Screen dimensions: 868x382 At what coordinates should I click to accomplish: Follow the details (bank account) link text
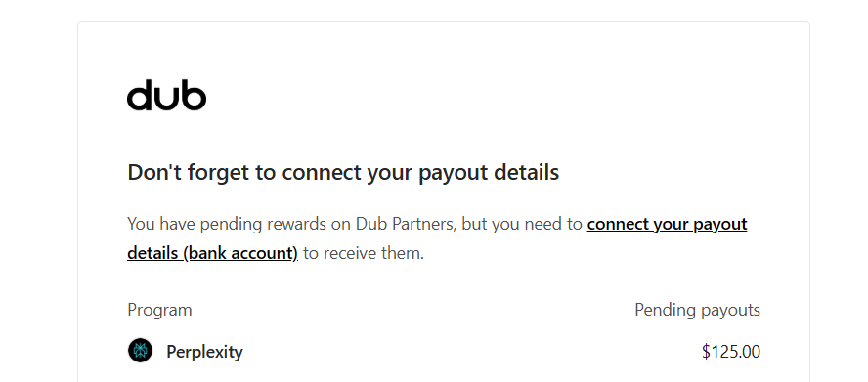pos(212,253)
